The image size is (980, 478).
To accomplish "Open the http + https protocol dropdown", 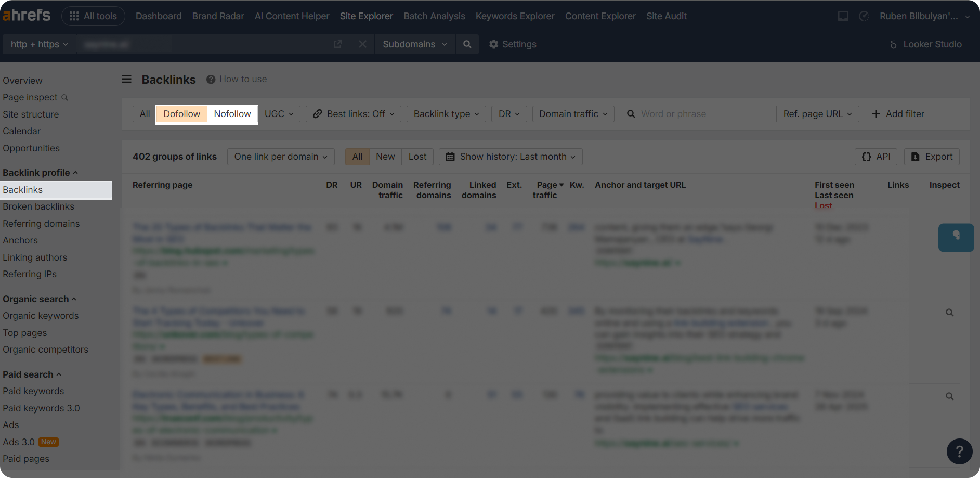I will coord(40,44).
